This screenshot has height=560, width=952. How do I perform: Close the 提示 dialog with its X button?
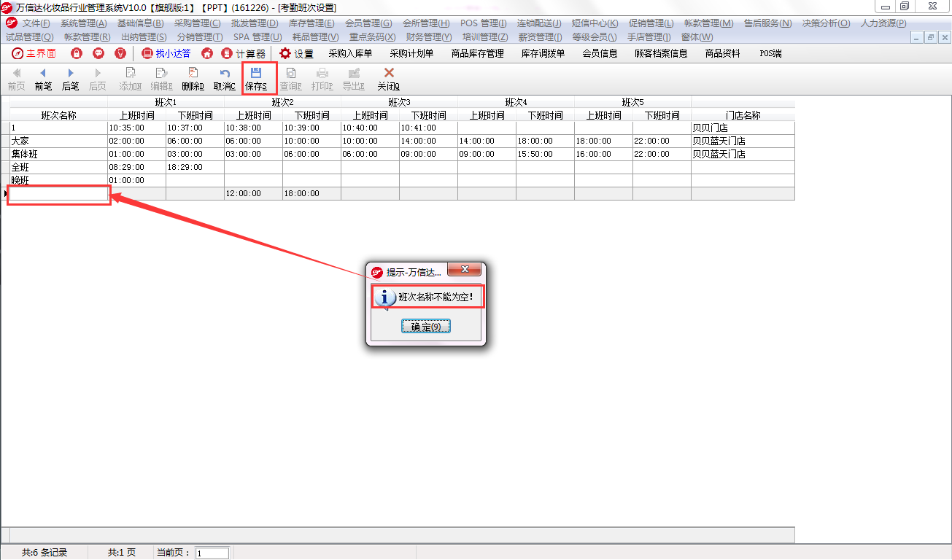(x=464, y=271)
